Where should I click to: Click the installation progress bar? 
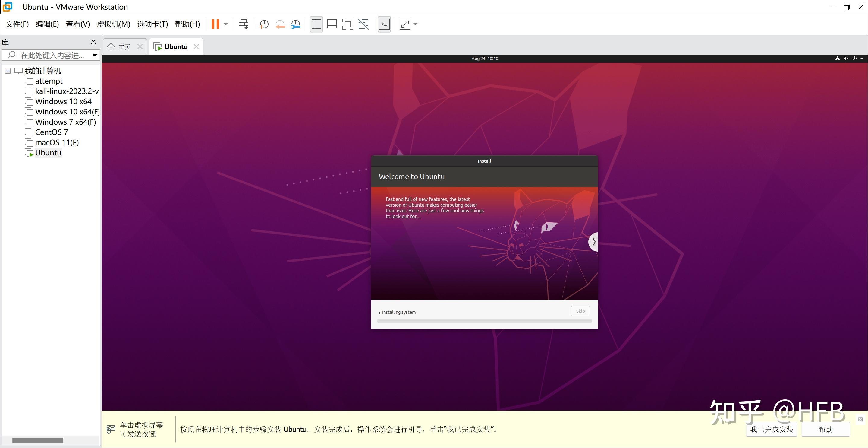485,322
